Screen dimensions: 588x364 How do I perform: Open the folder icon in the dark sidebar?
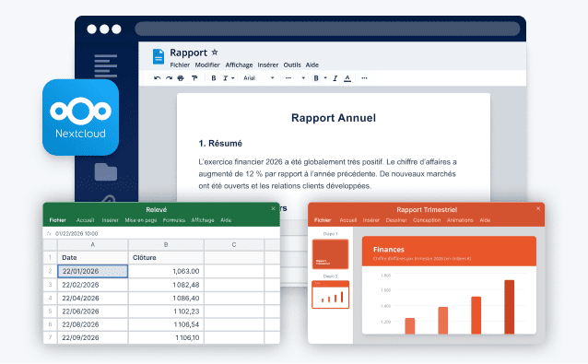pos(106,172)
